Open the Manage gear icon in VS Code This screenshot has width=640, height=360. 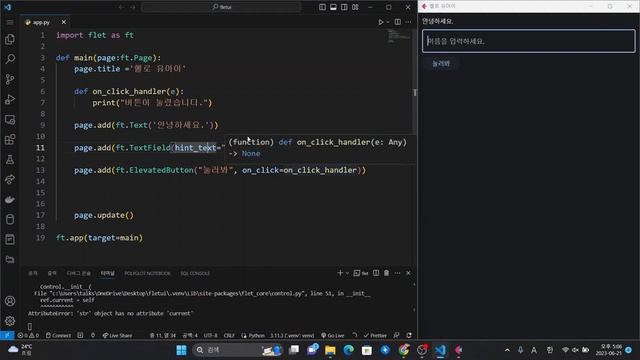click(10, 321)
